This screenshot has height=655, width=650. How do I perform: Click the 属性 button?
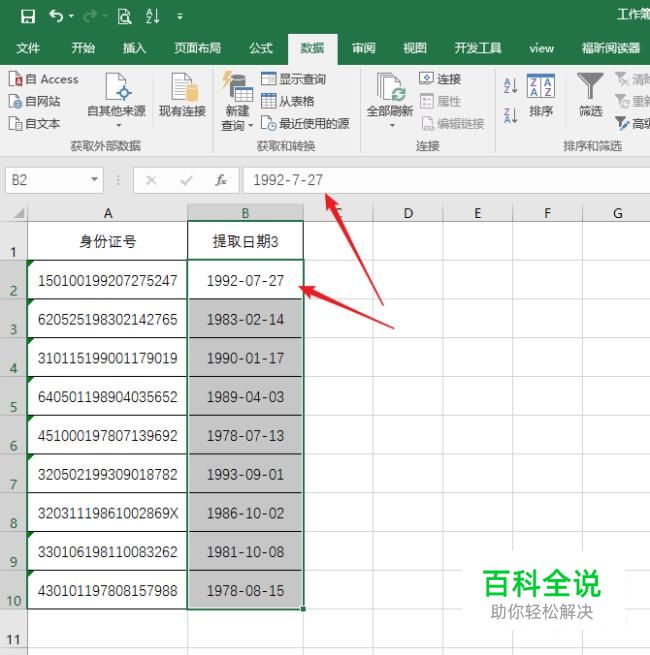point(440,101)
